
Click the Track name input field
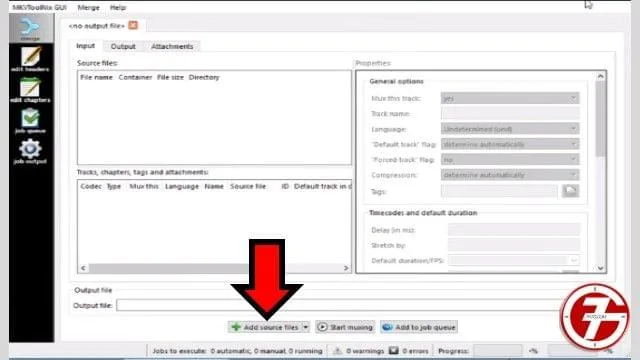coord(510,113)
